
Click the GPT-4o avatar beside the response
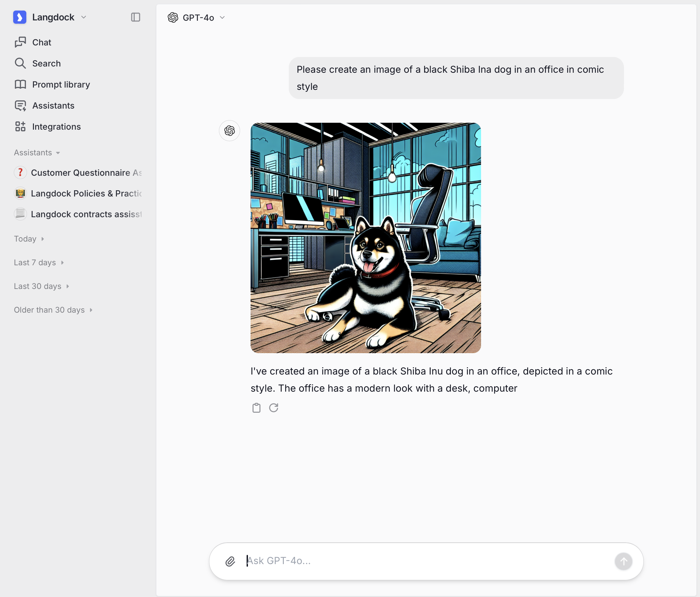pyautogui.click(x=229, y=131)
